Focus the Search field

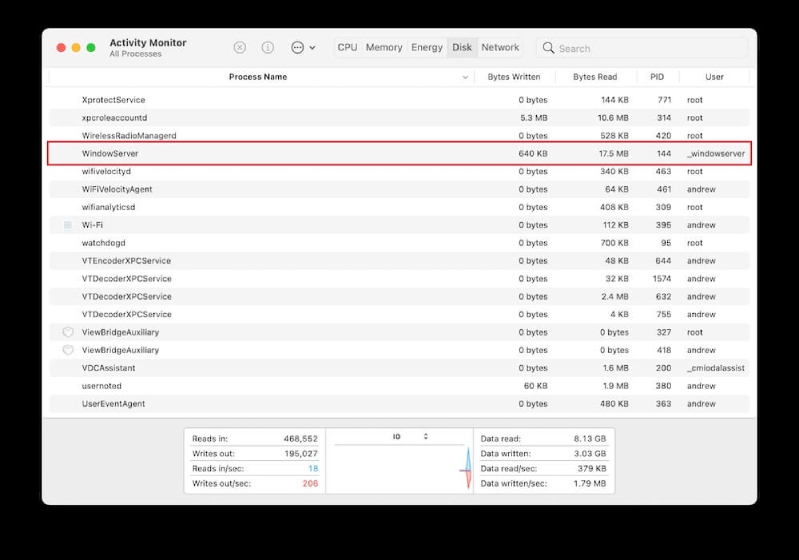tap(642, 48)
